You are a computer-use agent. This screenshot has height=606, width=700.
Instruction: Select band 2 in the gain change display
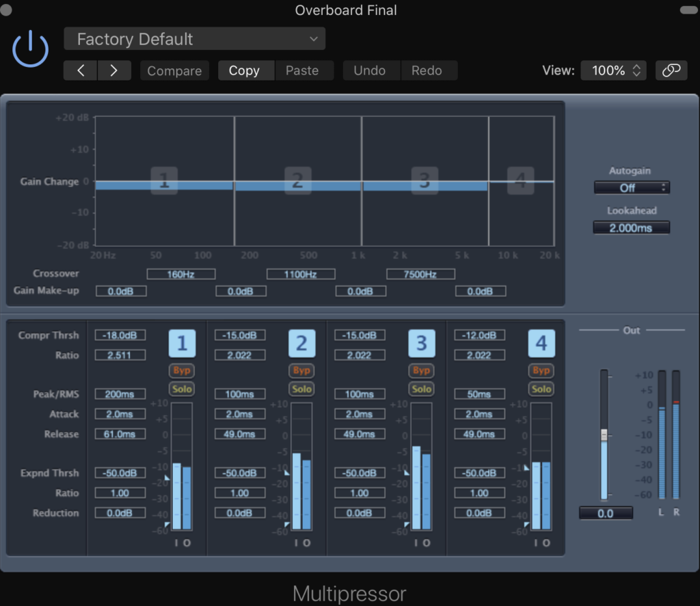tap(298, 181)
